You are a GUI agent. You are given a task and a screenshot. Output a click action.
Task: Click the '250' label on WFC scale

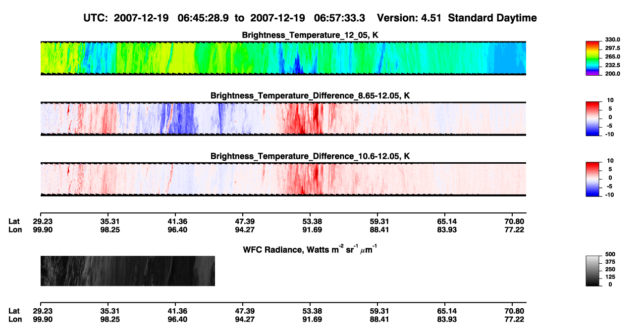[x=611, y=269]
